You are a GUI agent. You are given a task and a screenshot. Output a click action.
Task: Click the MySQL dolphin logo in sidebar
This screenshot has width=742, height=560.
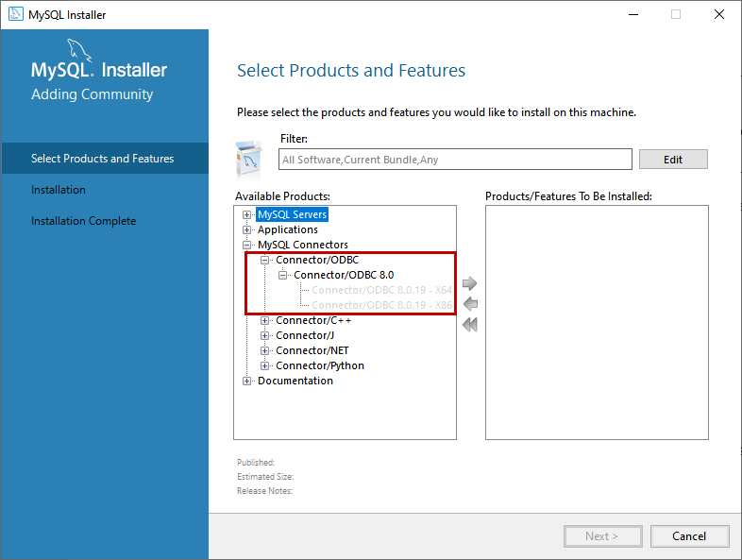click(x=79, y=50)
